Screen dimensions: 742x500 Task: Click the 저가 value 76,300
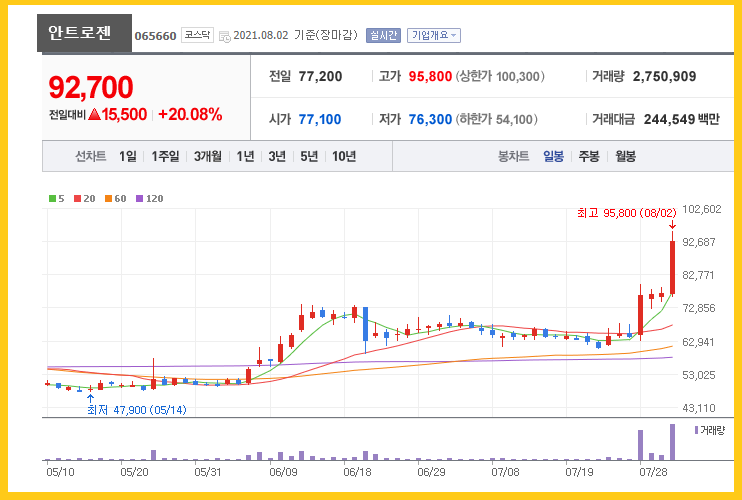coord(430,119)
